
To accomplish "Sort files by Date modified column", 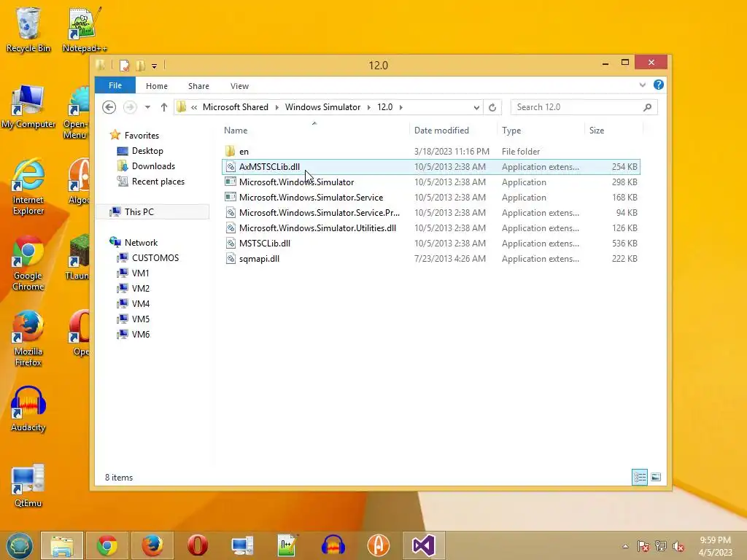I will (452, 130).
